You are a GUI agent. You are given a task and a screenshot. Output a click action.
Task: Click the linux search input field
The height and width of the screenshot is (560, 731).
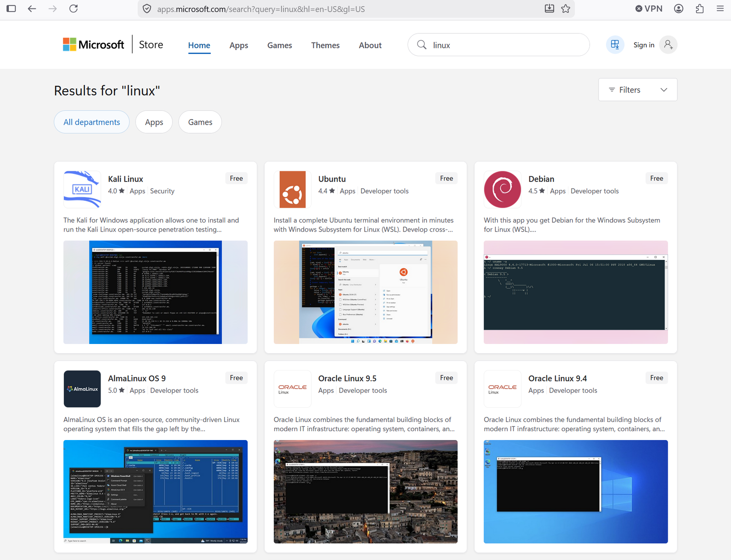click(498, 45)
